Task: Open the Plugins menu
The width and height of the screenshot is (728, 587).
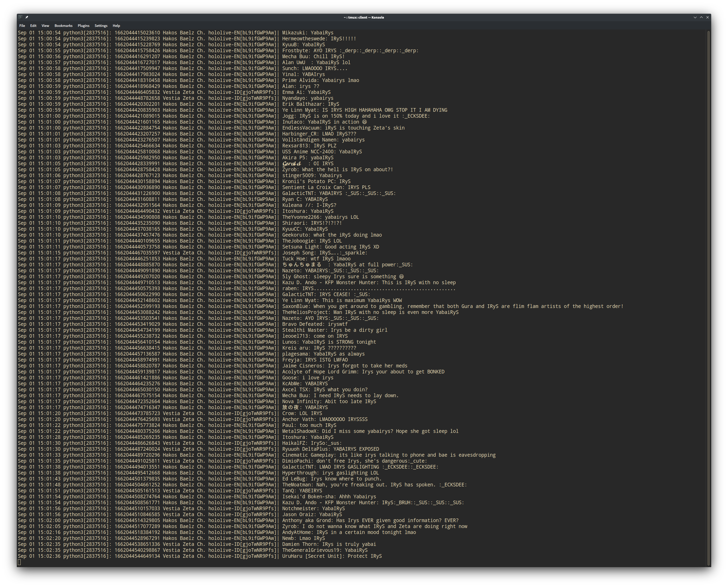Action: 84,26
